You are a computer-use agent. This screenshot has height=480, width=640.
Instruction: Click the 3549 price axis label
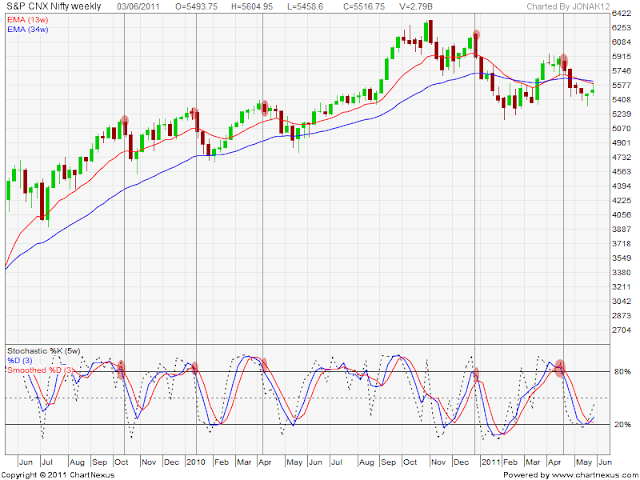pyautogui.click(x=622, y=258)
